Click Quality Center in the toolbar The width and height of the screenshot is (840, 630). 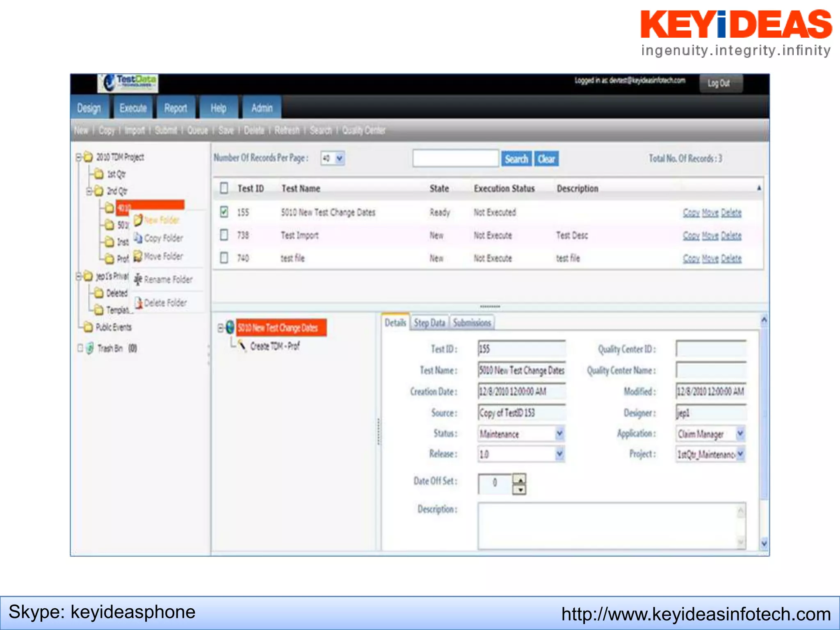(x=364, y=130)
